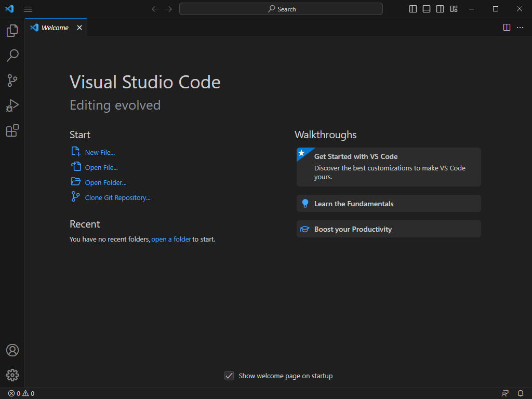Open the Run and Debug view

click(x=12, y=105)
